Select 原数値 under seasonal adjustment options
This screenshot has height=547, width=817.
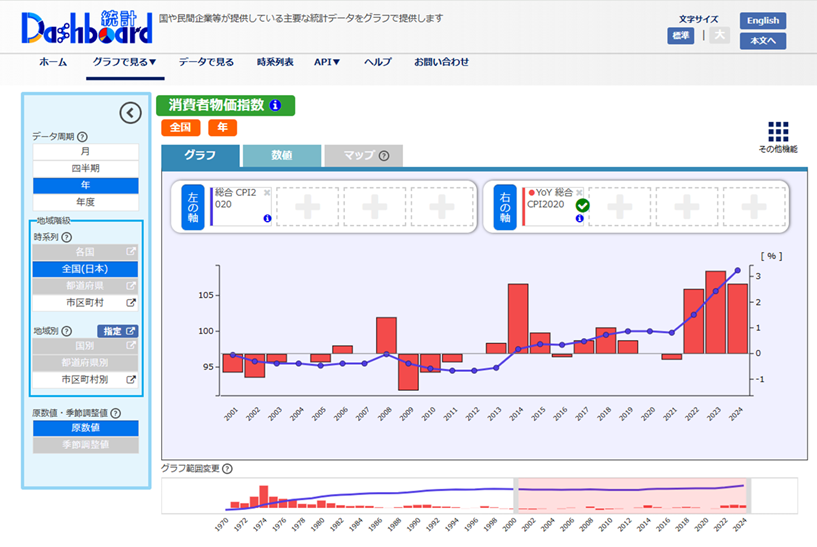tap(85, 428)
